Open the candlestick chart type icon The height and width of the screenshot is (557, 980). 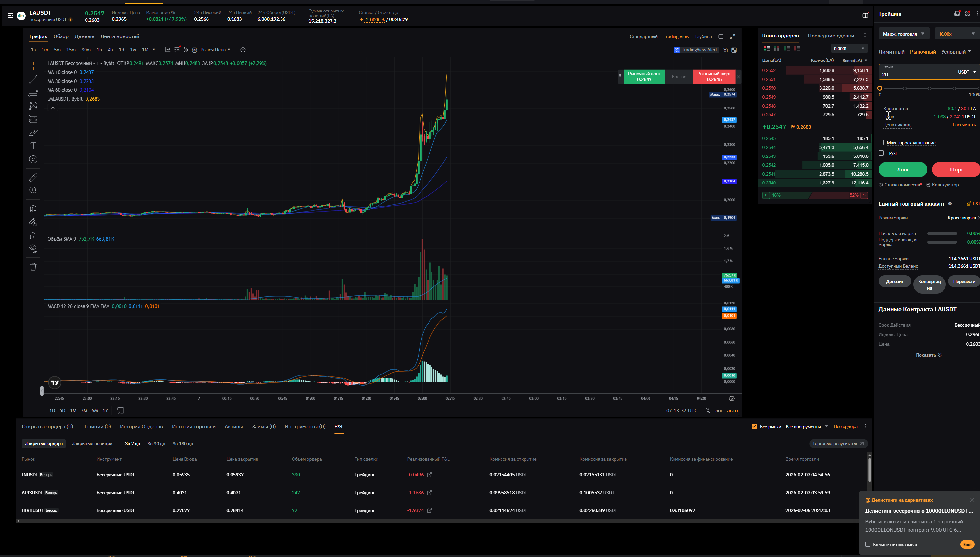click(185, 50)
